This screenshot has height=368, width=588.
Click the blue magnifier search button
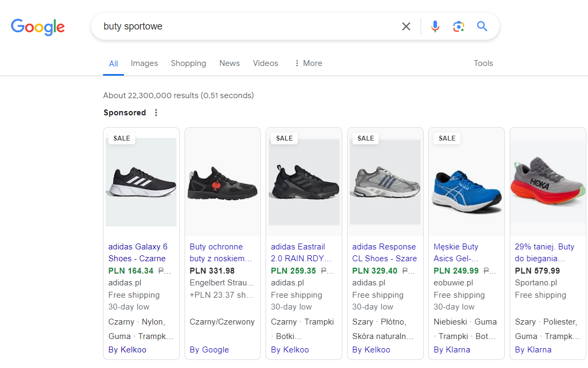click(482, 26)
